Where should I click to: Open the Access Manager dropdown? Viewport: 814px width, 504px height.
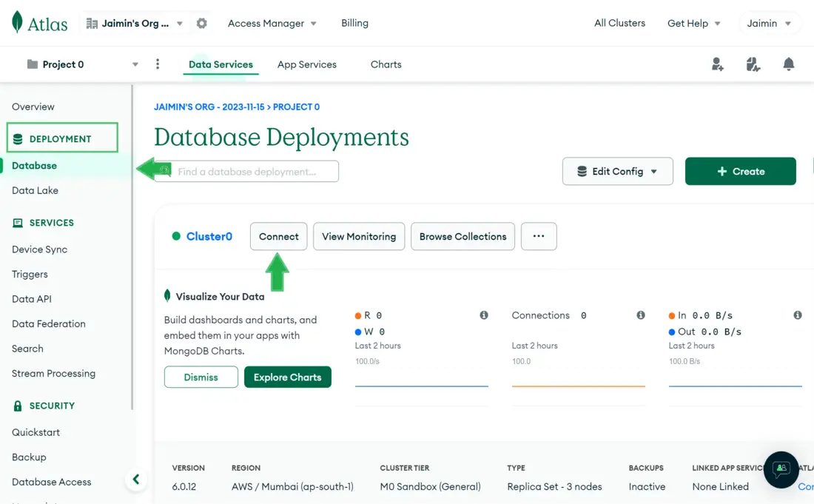[272, 24]
